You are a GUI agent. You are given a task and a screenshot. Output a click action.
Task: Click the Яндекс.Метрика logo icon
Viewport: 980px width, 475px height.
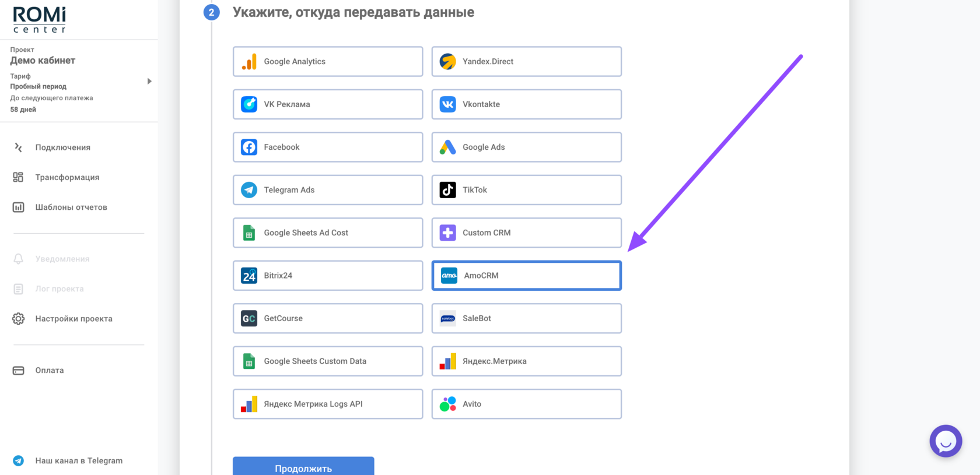click(x=448, y=361)
